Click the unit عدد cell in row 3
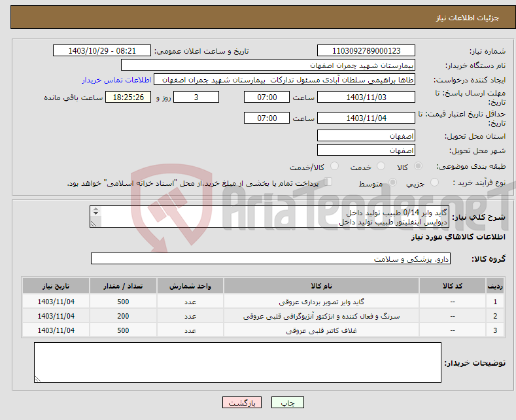 tap(190, 330)
